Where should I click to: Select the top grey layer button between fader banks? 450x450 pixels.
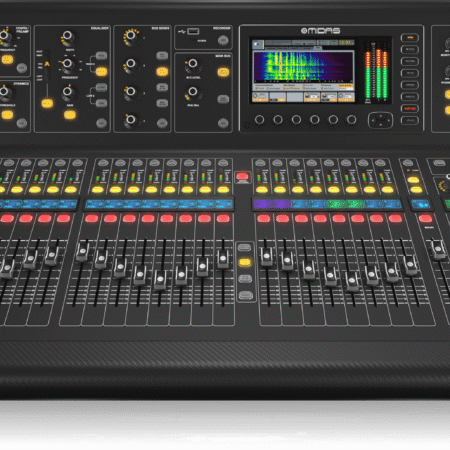[x=245, y=247]
